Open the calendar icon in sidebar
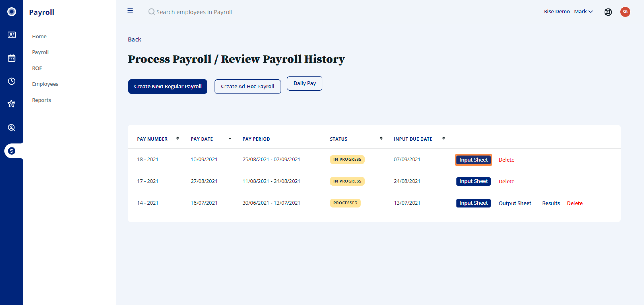This screenshot has width=644, height=305. tap(11, 58)
